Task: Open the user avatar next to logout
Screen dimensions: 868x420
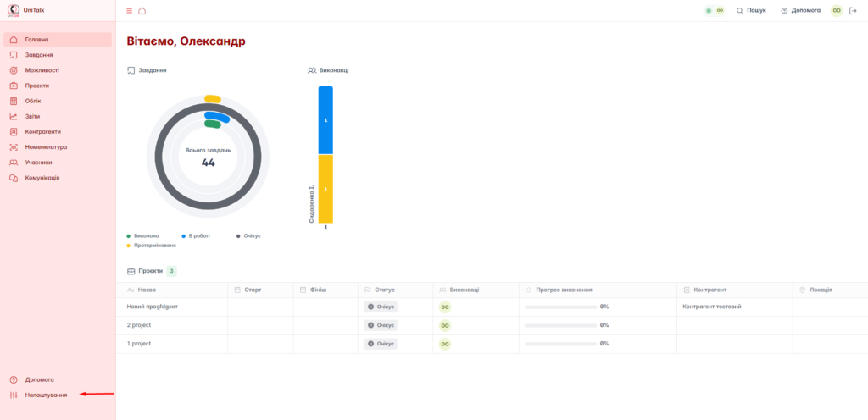Action: [x=837, y=11]
